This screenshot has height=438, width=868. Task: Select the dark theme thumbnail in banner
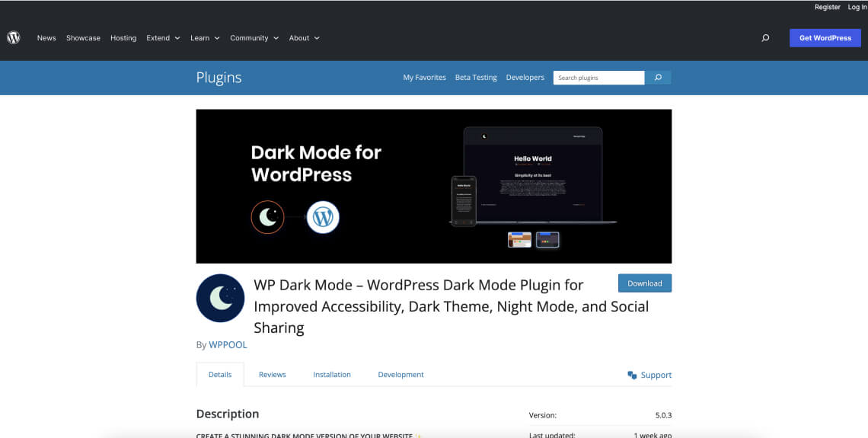547,240
